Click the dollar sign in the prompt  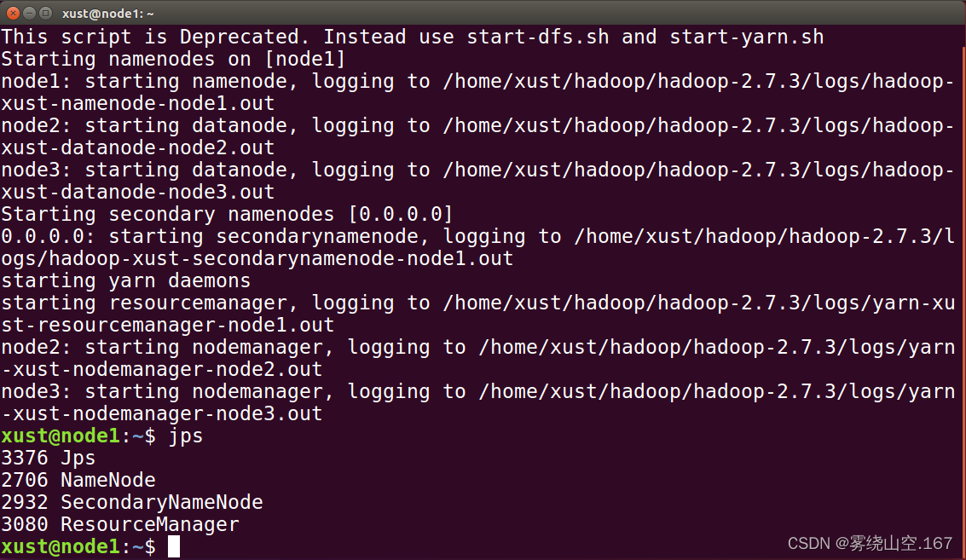(x=152, y=546)
